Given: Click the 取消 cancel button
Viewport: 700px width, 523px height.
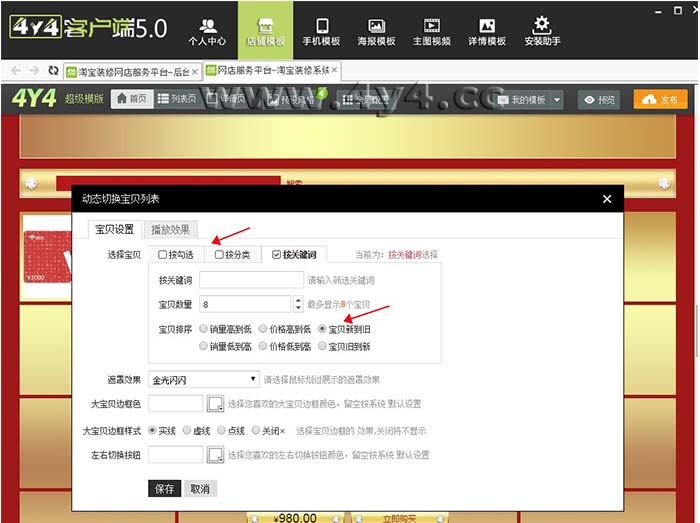Looking at the screenshot, I should tap(200, 488).
